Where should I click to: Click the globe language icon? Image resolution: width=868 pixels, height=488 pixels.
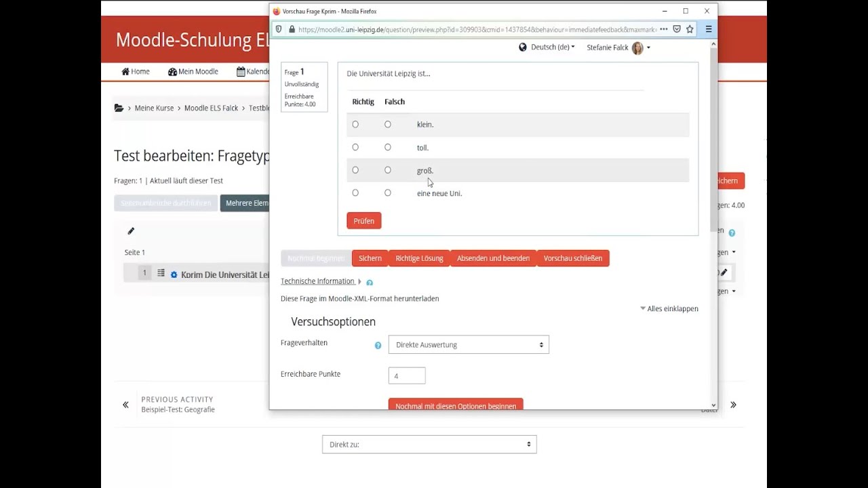pos(523,47)
